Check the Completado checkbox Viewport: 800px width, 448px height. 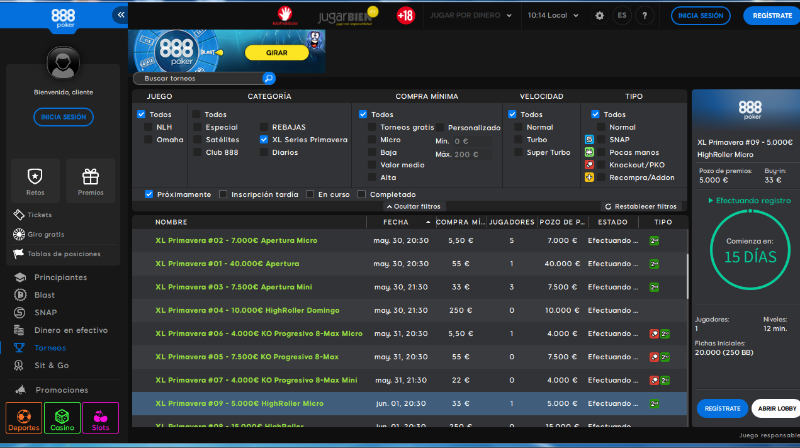[x=362, y=194]
